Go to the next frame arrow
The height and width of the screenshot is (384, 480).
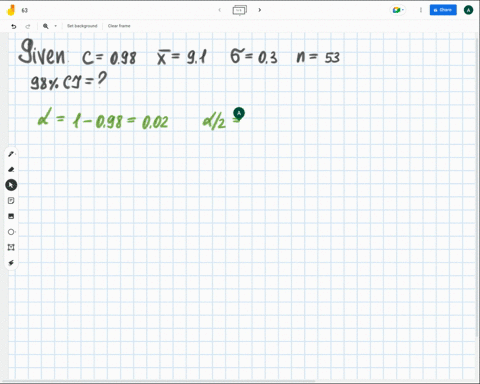click(x=260, y=10)
